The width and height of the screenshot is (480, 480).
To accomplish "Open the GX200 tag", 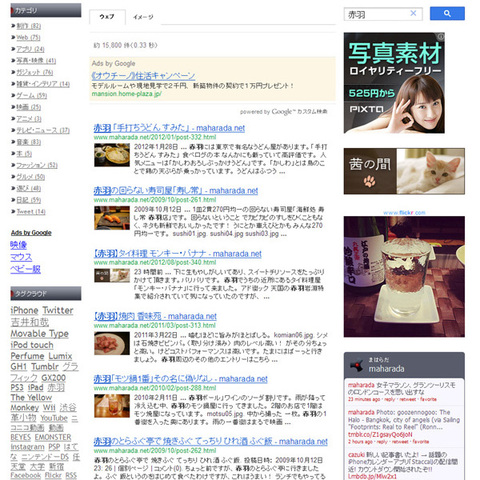I will click(x=53, y=378).
